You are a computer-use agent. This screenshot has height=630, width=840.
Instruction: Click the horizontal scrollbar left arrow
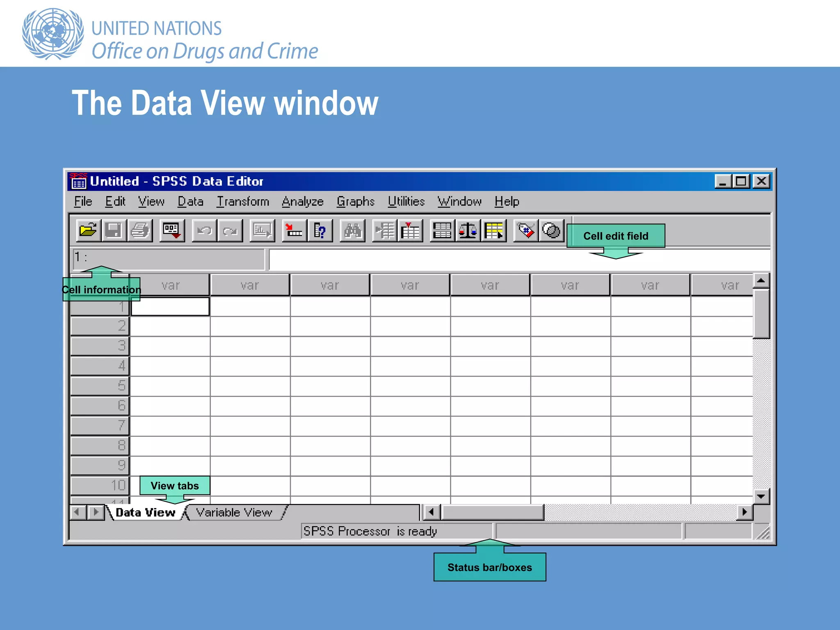point(431,512)
